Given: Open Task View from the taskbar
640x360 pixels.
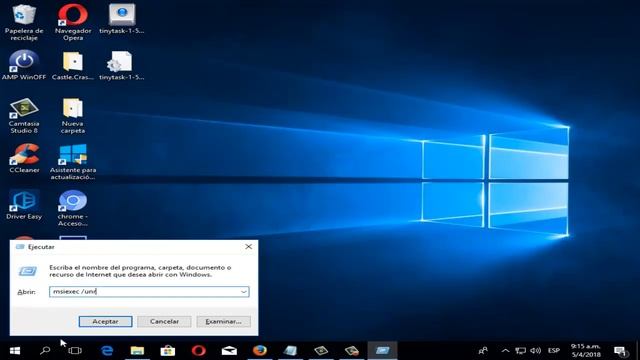Looking at the screenshot, I should point(75,351).
